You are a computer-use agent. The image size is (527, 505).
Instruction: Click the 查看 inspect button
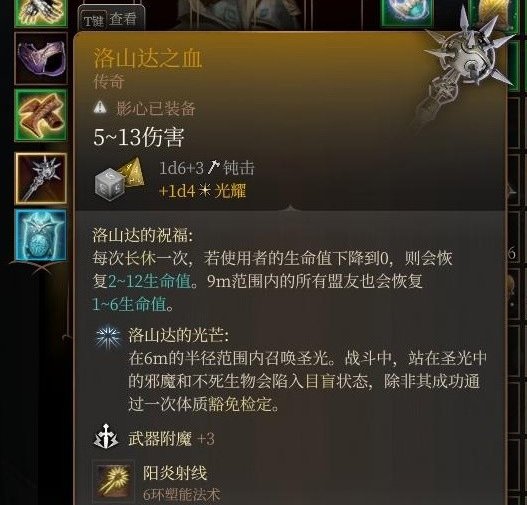(x=123, y=19)
